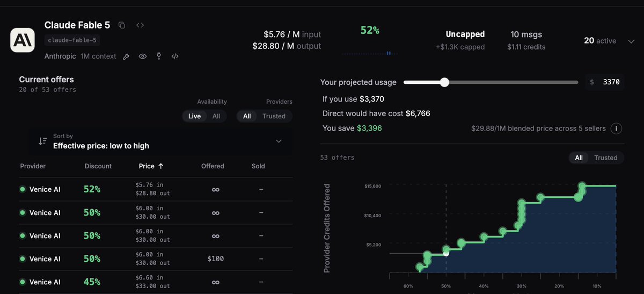Click the Direct would have cost $6,766 line
This screenshot has height=294, width=644.
376,113
